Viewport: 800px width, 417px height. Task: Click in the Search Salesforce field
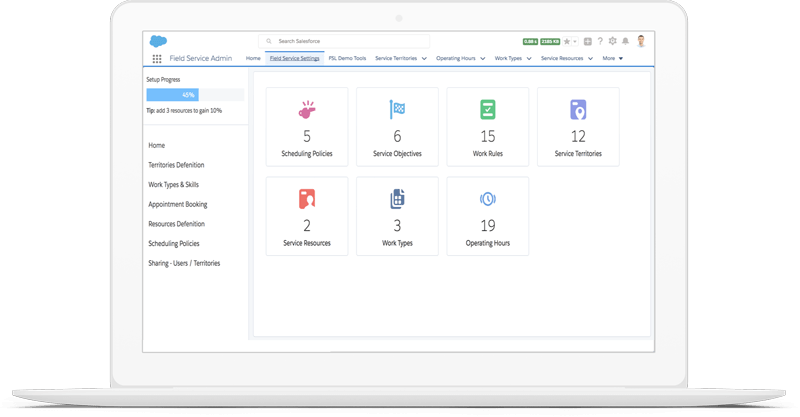[344, 41]
